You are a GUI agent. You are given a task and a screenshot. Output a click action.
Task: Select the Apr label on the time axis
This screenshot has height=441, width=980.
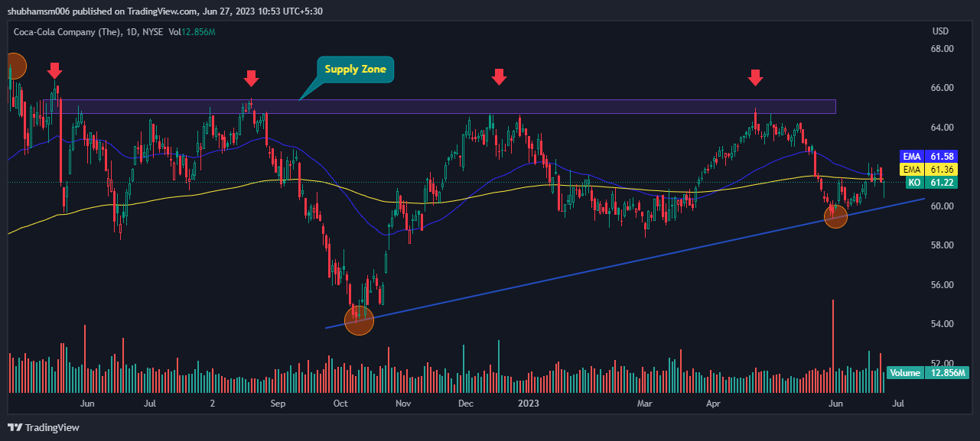click(x=714, y=403)
